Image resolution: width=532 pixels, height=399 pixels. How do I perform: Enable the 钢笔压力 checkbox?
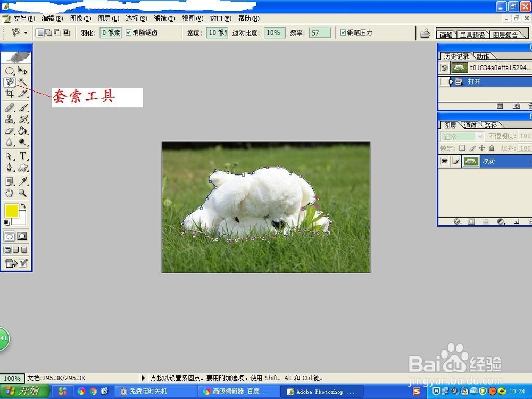pyautogui.click(x=343, y=32)
